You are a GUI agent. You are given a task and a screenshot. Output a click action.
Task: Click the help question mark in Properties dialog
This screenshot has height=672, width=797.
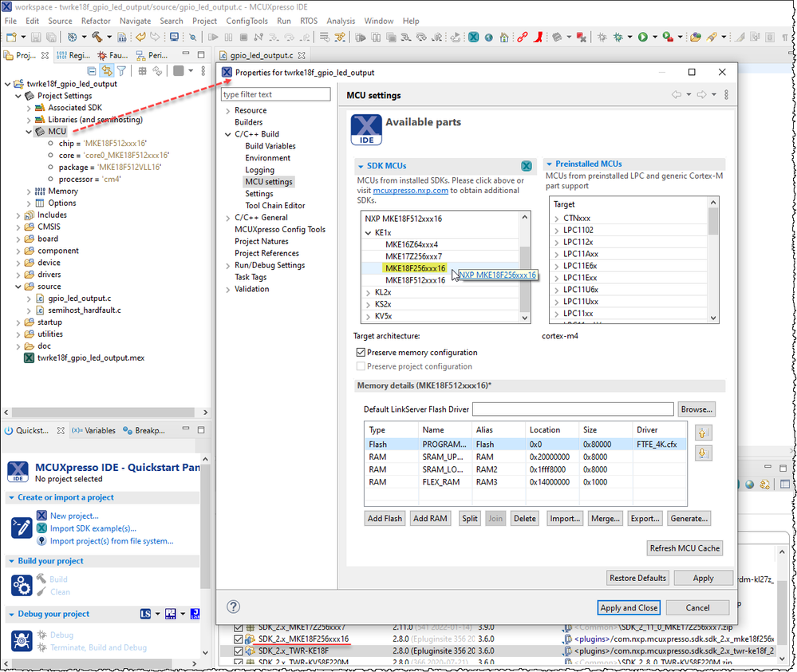click(233, 607)
